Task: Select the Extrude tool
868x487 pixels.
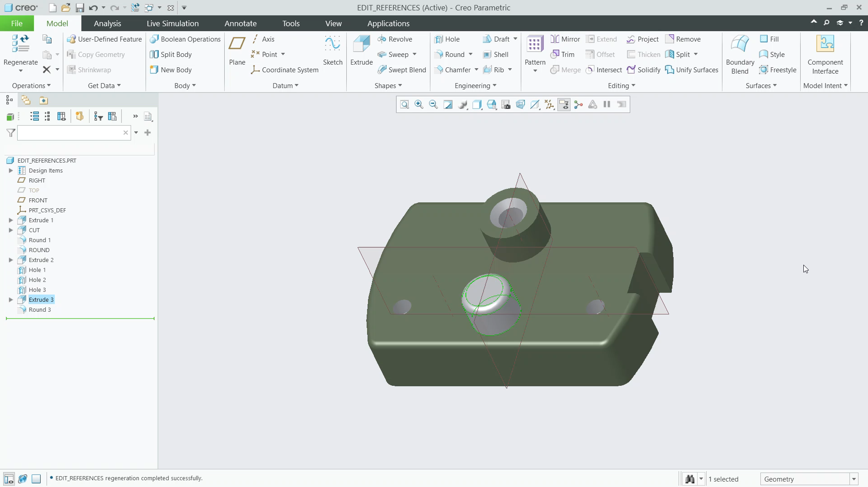Action: point(361,51)
